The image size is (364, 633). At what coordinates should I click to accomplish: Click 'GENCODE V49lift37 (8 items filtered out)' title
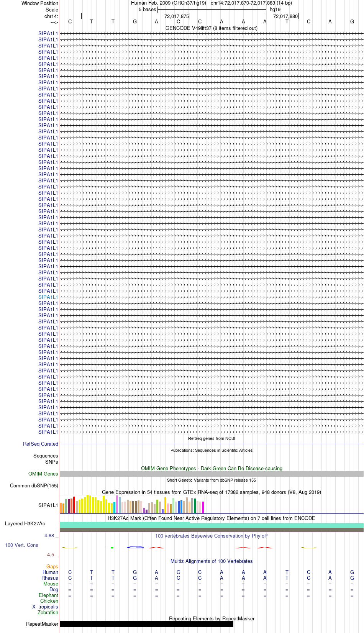(x=212, y=28)
